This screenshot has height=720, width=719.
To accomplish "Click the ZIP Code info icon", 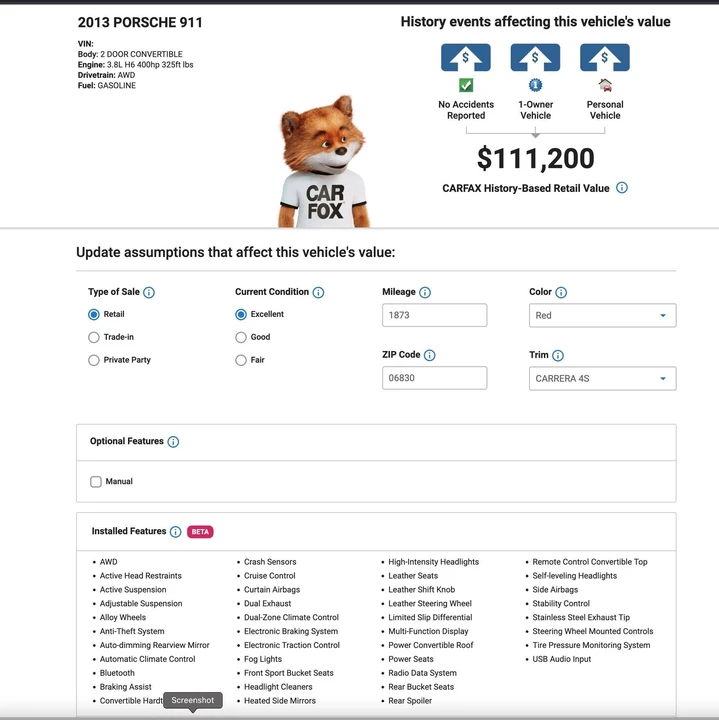I will 429,355.
